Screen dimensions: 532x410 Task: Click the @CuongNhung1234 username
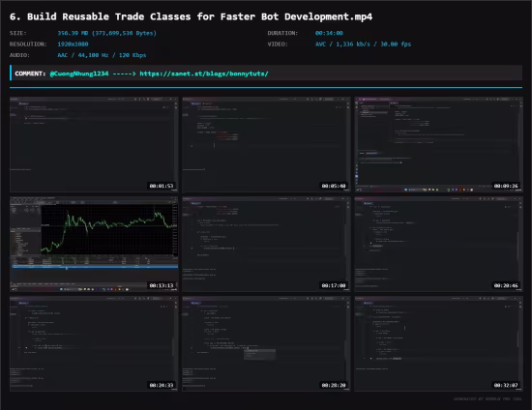click(79, 73)
